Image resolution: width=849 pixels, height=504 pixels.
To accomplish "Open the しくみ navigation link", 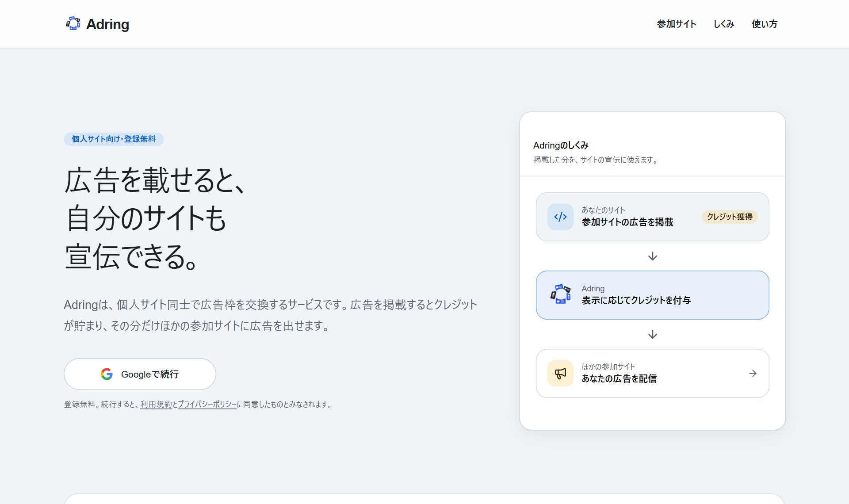I will pyautogui.click(x=724, y=24).
